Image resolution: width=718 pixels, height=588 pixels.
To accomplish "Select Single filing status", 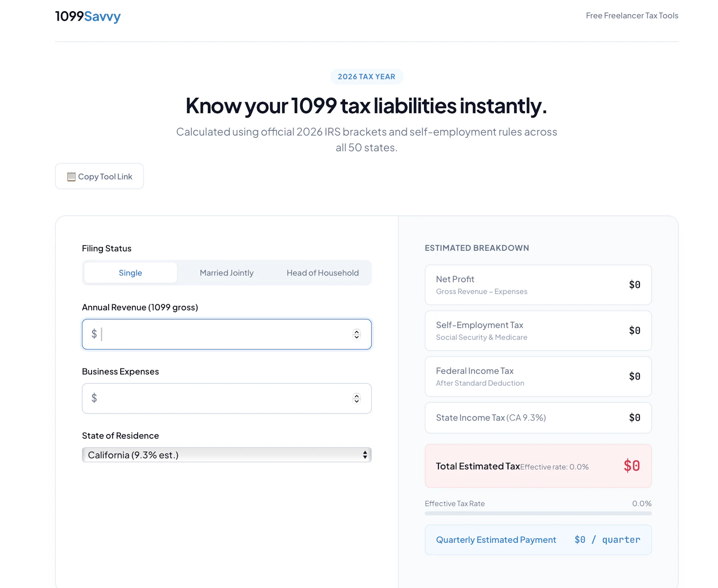I will (x=131, y=273).
